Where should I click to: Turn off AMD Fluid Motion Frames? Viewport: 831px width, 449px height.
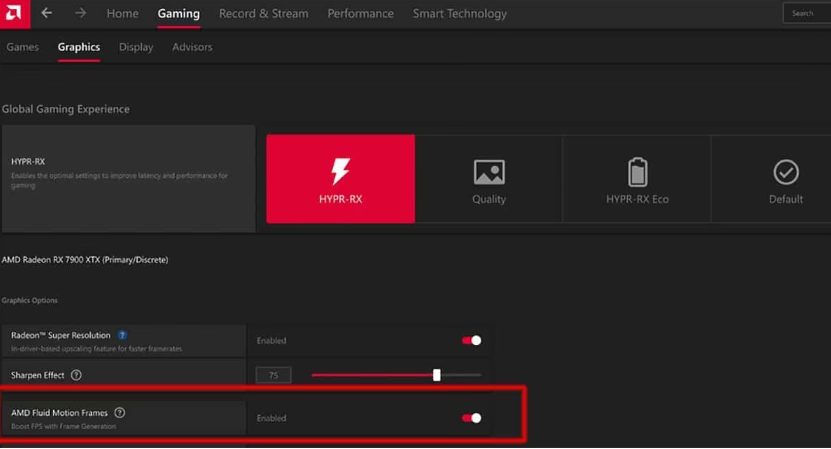[x=471, y=418]
